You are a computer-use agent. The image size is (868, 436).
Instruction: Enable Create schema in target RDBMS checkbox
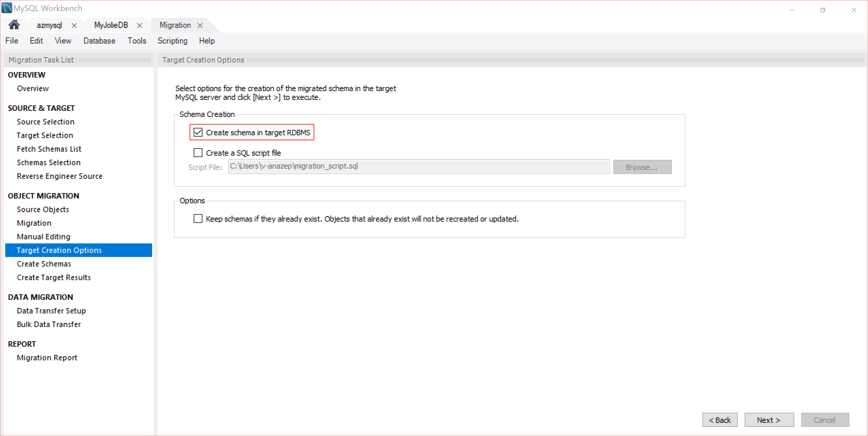pos(198,132)
